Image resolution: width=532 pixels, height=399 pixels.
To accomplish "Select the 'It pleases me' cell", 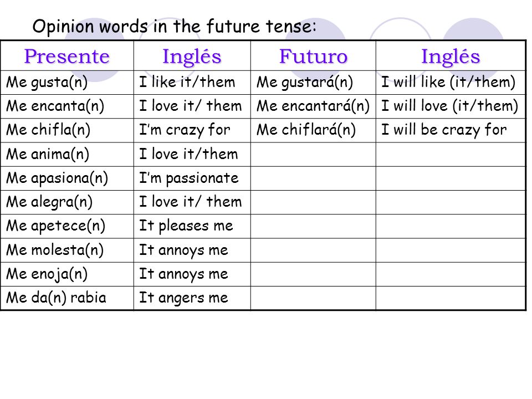I will pyautogui.click(x=192, y=226).
